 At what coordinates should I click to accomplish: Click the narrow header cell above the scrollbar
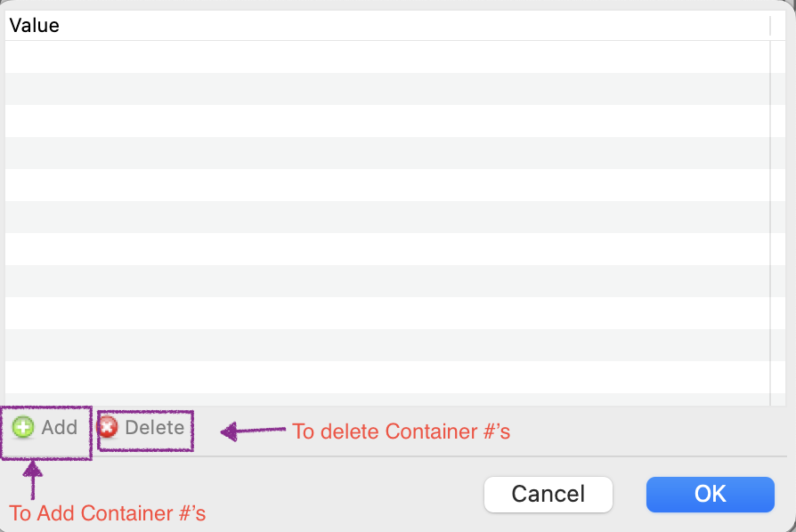[x=777, y=26]
